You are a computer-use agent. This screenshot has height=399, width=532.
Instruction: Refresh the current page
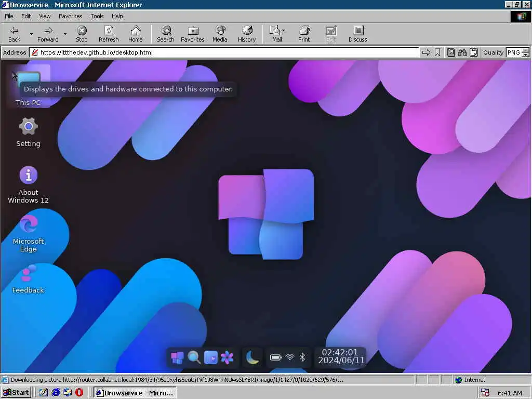click(109, 34)
